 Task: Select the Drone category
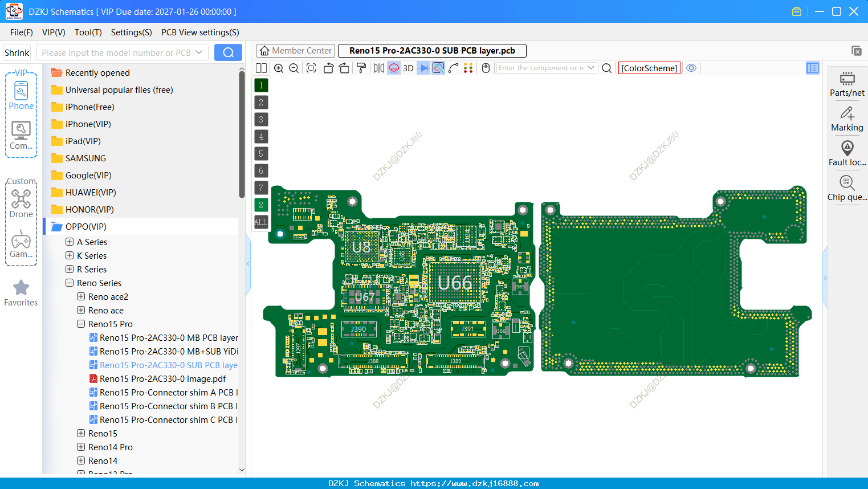point(21,203)
